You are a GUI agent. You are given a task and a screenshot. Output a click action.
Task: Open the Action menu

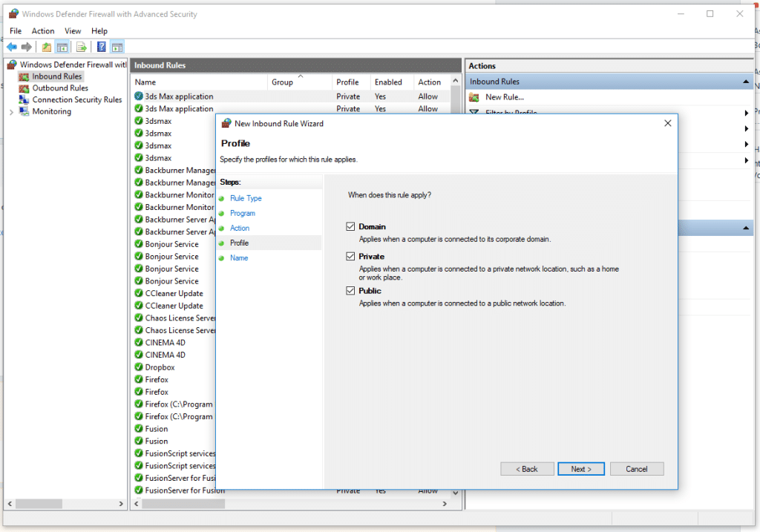point(42,30)
